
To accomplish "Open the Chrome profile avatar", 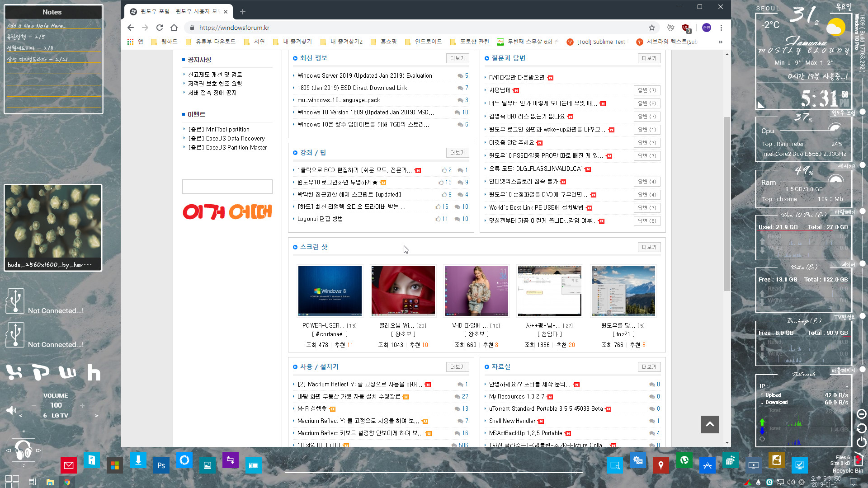I will (706, 28).
